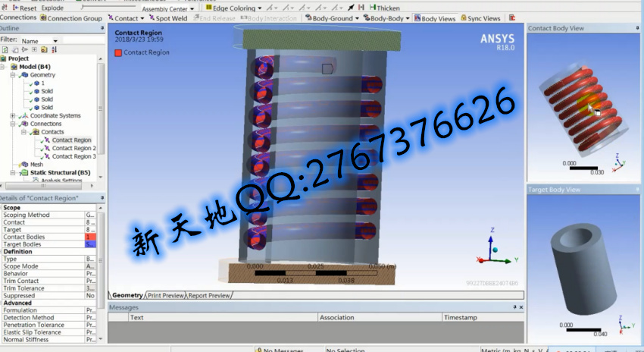This screenshot has height=352, width=644.
Task: Click the pin icon beside Thicken
Action: 350,8
